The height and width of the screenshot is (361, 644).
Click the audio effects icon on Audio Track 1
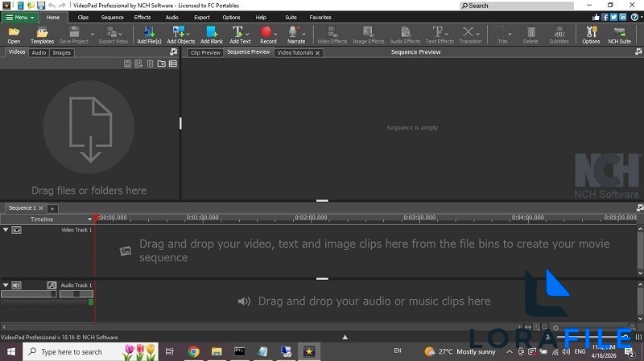(x=52, y=285)
